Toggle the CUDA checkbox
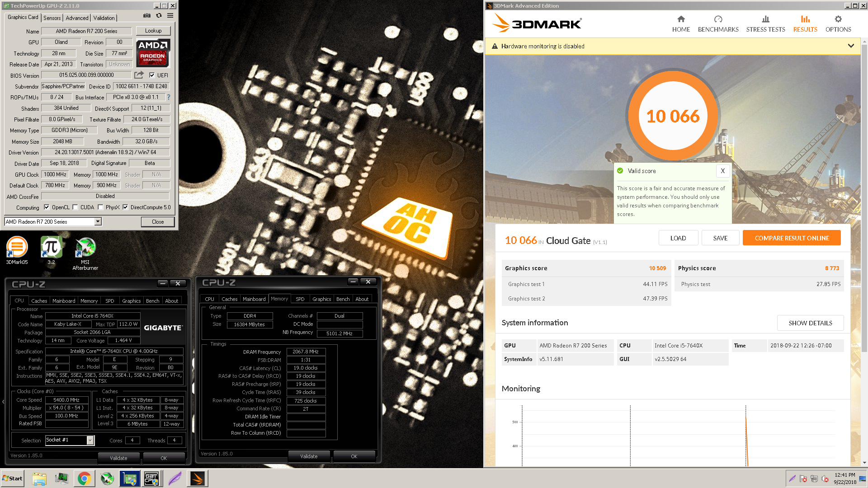868x488 pixels. (x=75, y=207)
